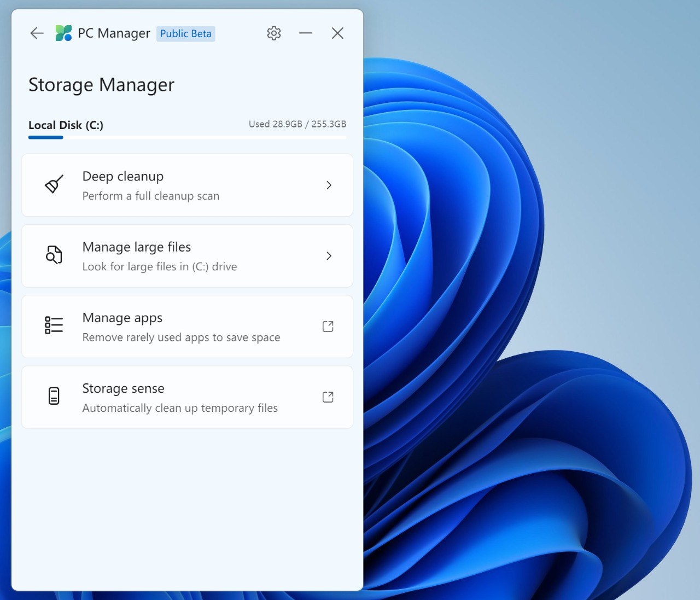This screenshot has width=700, height=600.
Task: Select the Manage apps list icon
Action: pos(53,326)
